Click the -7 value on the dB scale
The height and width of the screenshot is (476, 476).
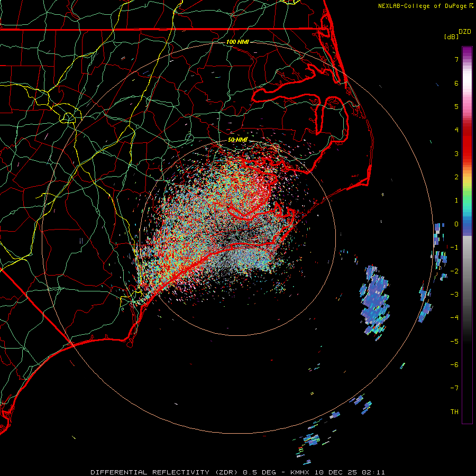454,388
